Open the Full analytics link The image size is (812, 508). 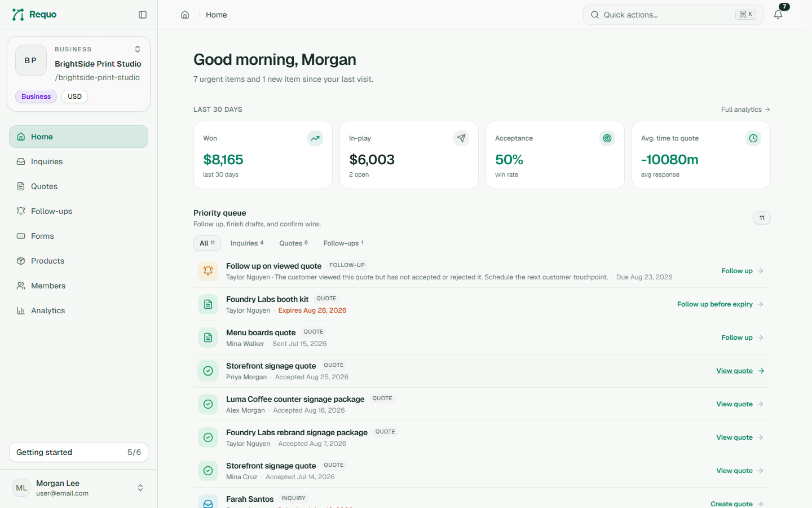745,110
